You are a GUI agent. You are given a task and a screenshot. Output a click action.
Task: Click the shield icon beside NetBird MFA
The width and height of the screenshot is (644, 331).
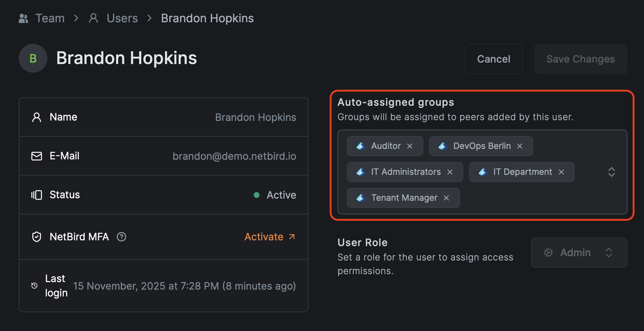pyautogui.click(x=36, y=237)
